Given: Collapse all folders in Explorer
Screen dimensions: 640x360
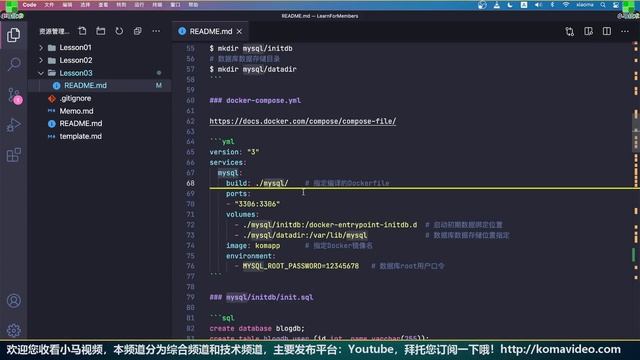Looking at the screenshot, I should pyautogui.click(x=138, y=31).
